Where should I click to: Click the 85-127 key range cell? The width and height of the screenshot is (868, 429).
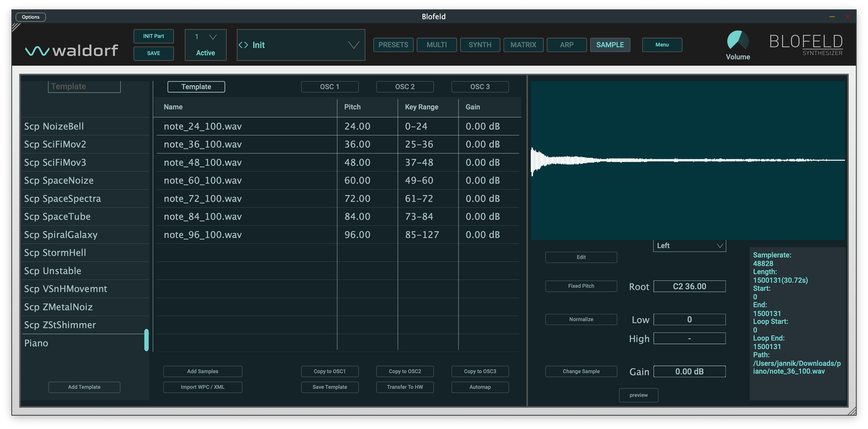coord(428,235)
